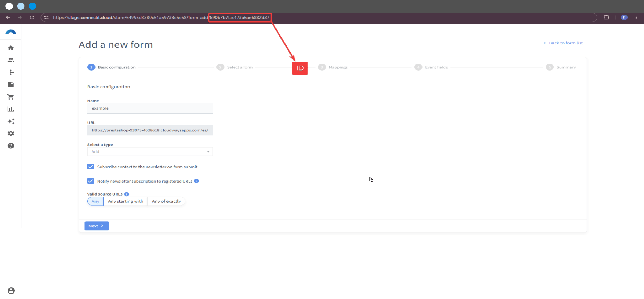Viewport: 644px width, 299px height.
Task: Go forward in browser history
Action: click(x=20, y=17)
